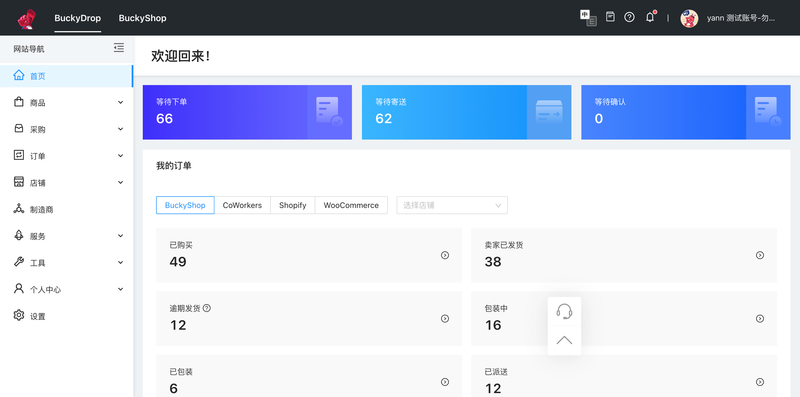Expand the 订单 chevron

click(x=120, y=156)
